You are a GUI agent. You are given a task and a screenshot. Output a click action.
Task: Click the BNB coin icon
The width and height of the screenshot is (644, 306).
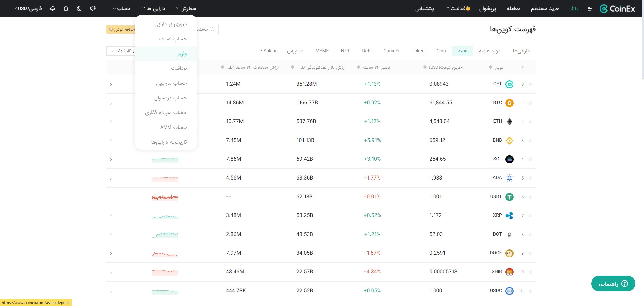point(509,141)
